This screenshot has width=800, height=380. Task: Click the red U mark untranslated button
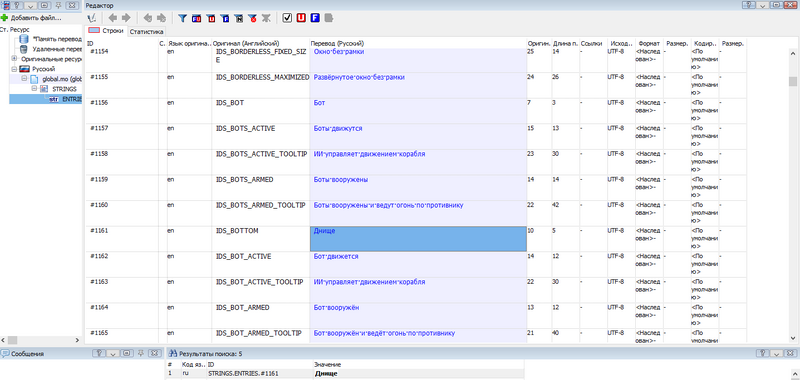click(x=301, y=18)
